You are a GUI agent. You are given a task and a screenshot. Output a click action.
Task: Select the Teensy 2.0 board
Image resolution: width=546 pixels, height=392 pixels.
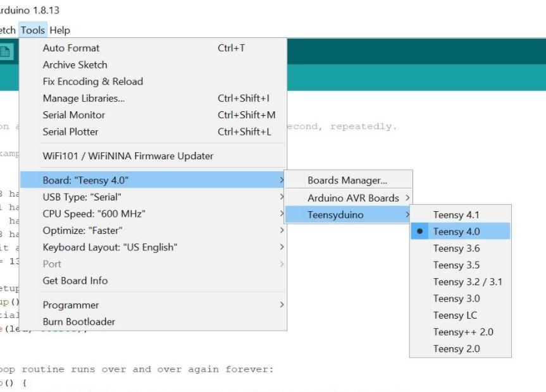coord(461,348)
